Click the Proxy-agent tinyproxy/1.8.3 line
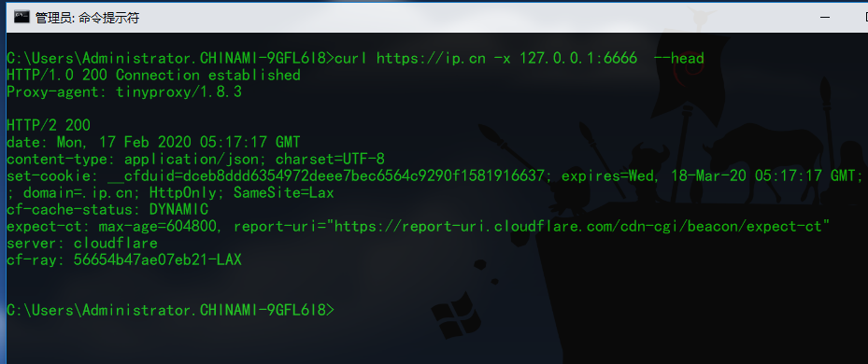868x364 pixels. [x=124, y=91]
